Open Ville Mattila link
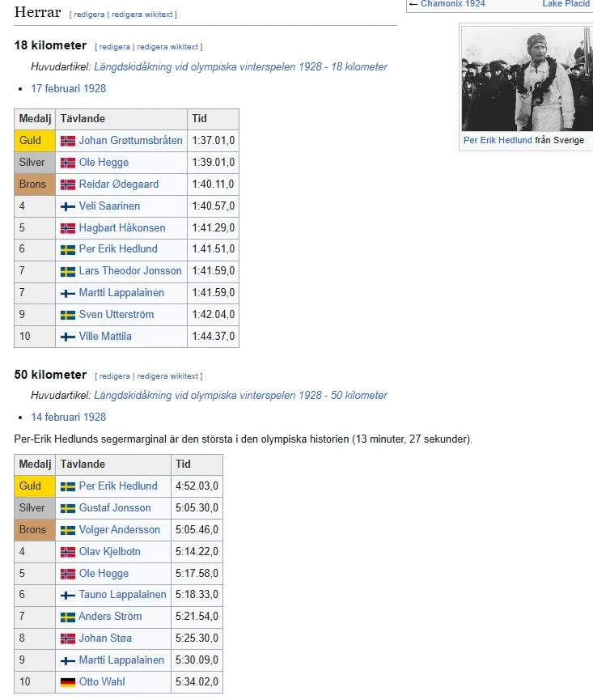The image size is (593, 700). coord(105,337)
